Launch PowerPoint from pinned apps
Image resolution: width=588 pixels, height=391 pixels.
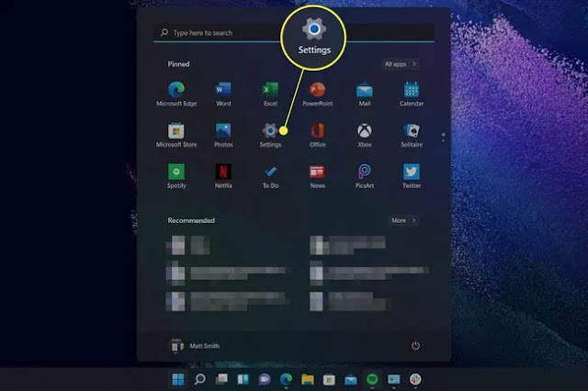click(317, 94)
